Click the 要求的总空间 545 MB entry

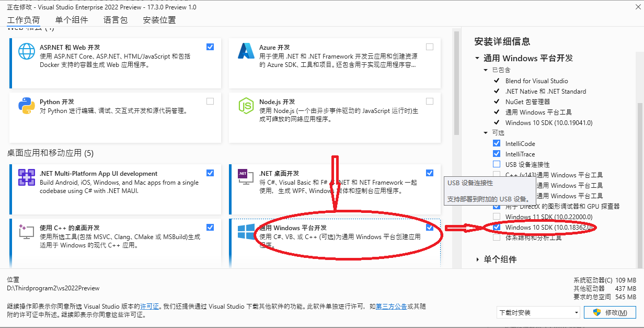point(605,297)
